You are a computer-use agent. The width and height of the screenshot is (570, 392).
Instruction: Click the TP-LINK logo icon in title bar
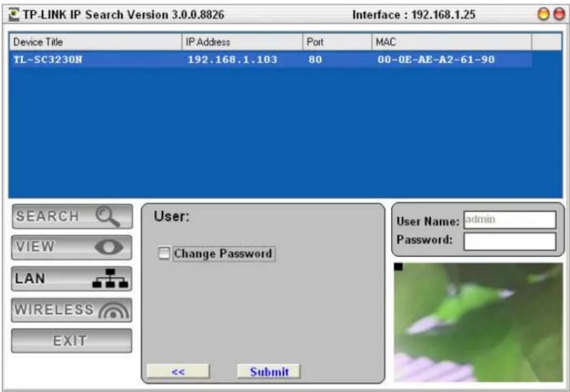pyautogui.click(x=14, y=15)
